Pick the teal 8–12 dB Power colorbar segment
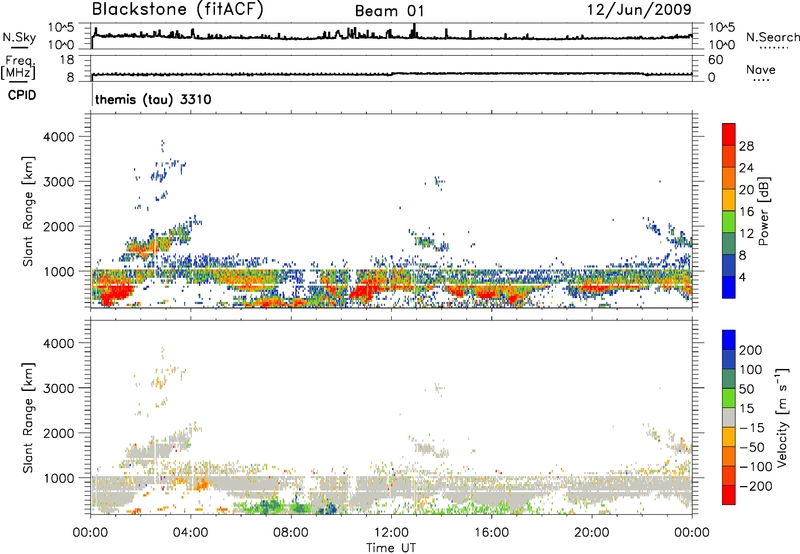This screenshot has width=800, height=554. (x=729, y=243)
